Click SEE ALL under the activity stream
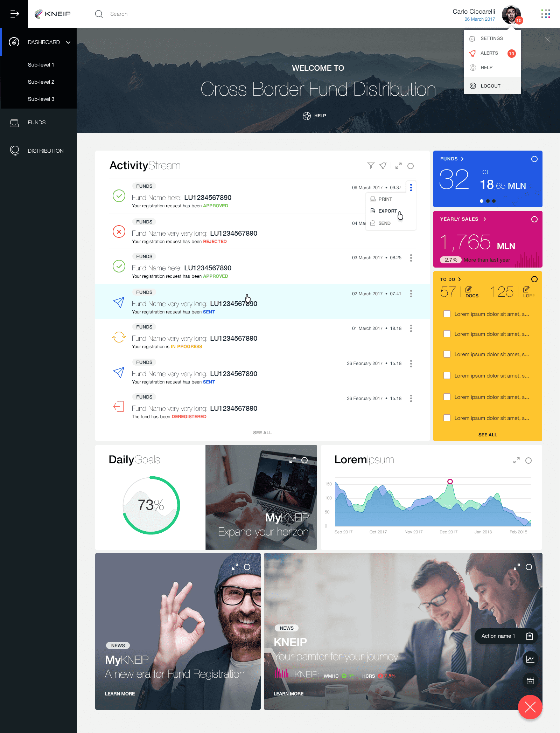The height and width of the screenshot is (733, 560). (262, 433)
